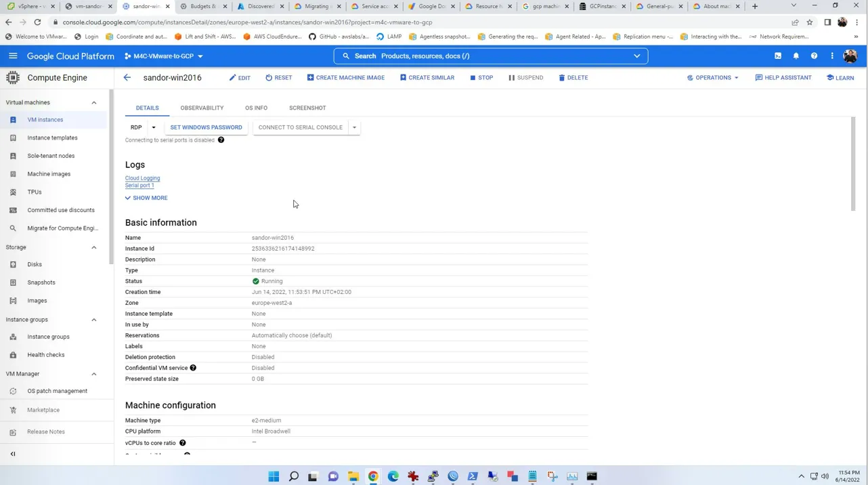The image size is (868, 485).
Task: Stop the running instance
Action: (481, 78)
